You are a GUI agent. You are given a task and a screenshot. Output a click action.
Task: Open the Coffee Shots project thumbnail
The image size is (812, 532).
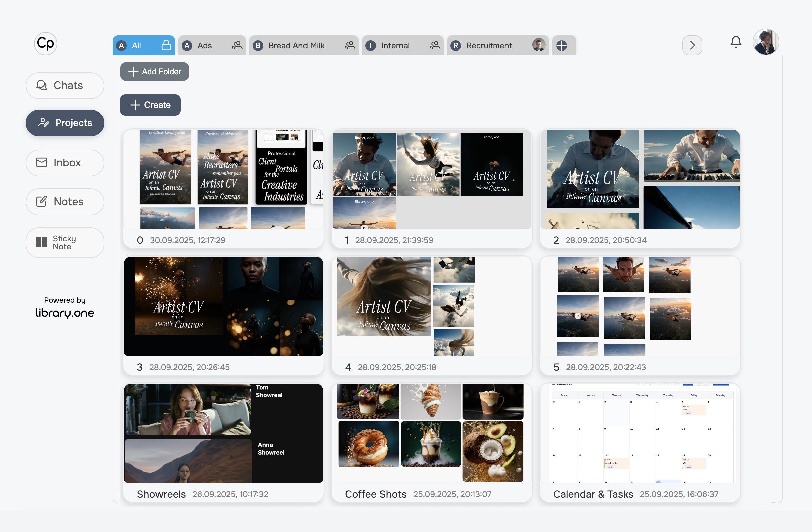click(431, 433)
